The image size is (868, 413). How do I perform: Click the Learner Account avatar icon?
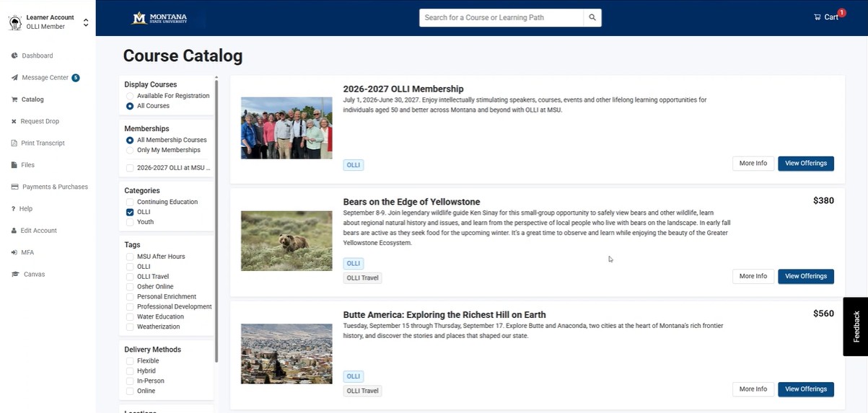coord(14,22)
